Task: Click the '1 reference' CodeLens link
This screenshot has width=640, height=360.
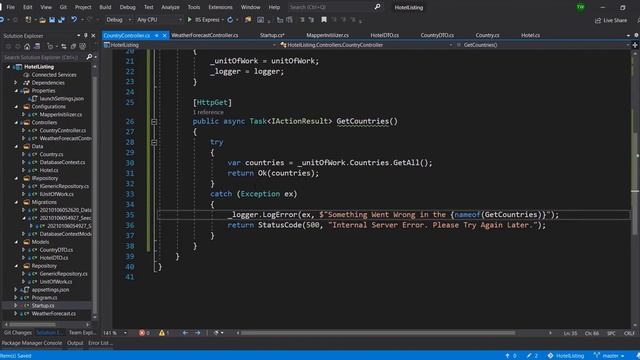Action: click(x=208, y=112)
